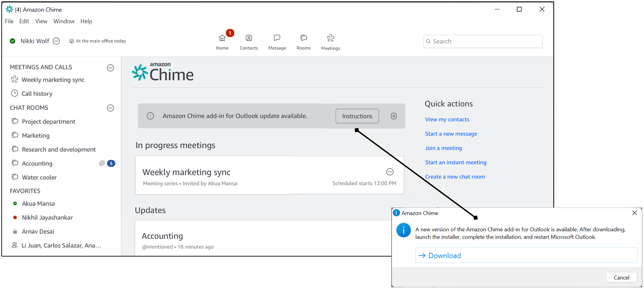Open the Window menu
The image size is (644, 290).
pos(64,21)
